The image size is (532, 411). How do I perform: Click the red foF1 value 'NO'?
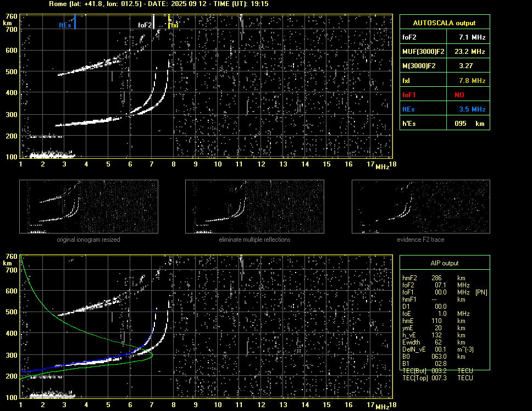(x=459, y=95)
